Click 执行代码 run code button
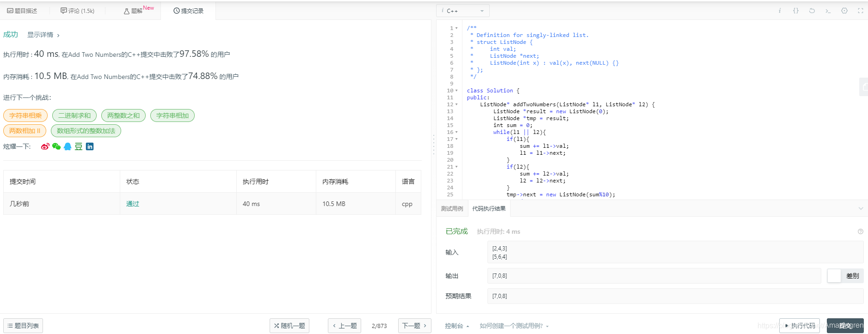The width and height of the screenshot is (868, 334). (x=800, y=326)
